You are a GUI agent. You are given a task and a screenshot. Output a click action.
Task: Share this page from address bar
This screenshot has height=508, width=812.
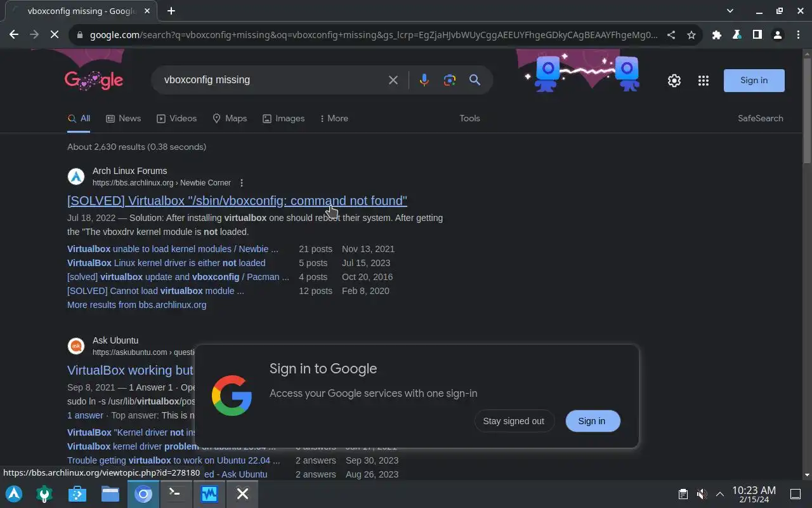pyautogui.click(x=671, y=35)
